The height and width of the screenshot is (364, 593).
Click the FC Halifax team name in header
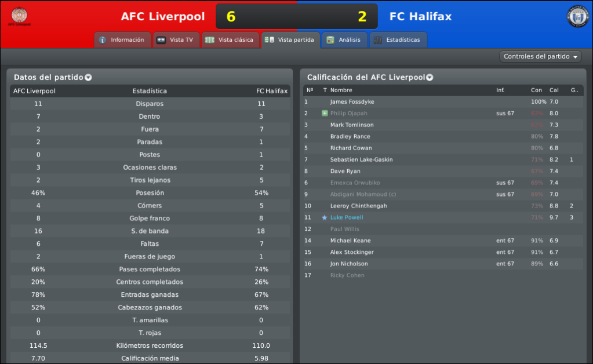[x=420, y=17]
